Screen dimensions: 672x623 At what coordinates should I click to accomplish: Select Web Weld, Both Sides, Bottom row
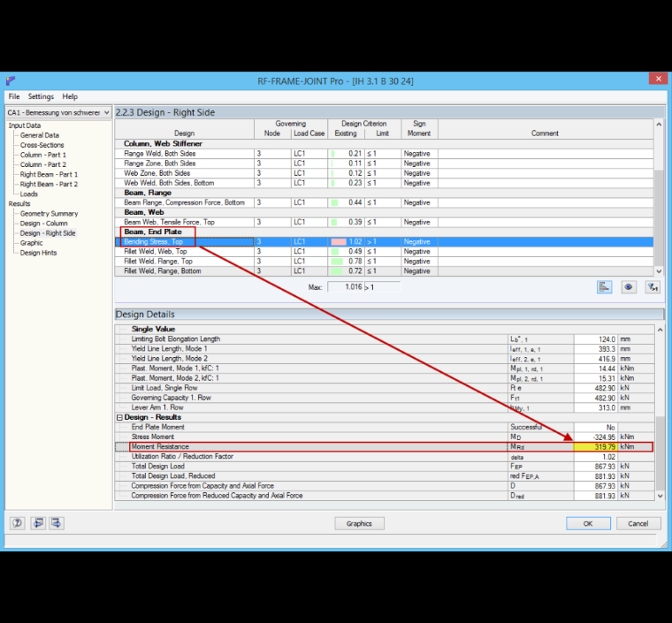384,183
